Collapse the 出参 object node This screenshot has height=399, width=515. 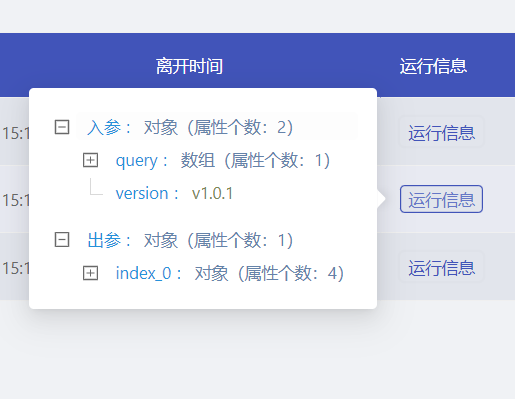pos(62,240)
